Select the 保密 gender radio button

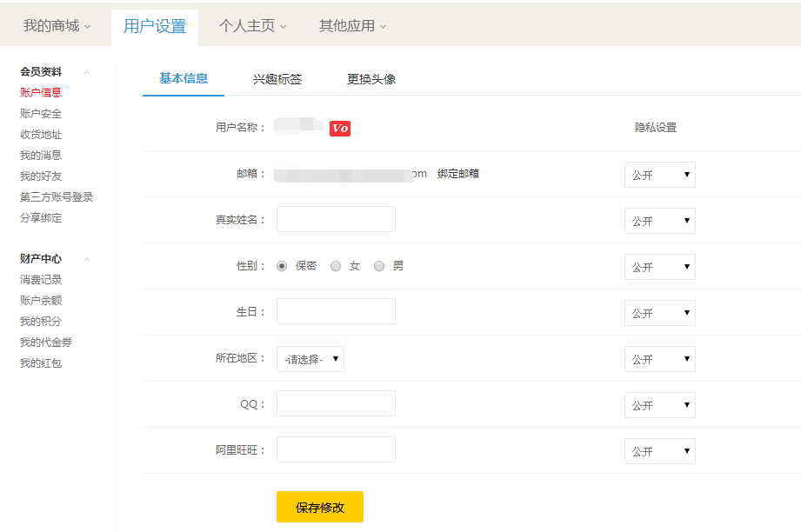click(x=282, y=266)
